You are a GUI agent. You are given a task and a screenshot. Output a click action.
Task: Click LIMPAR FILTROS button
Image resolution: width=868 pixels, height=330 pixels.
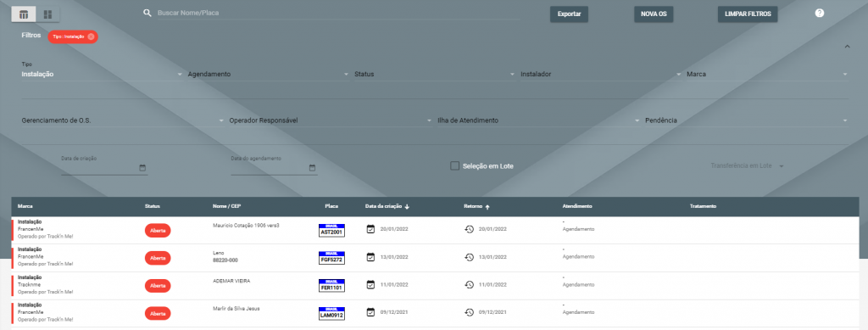[748, 14]
